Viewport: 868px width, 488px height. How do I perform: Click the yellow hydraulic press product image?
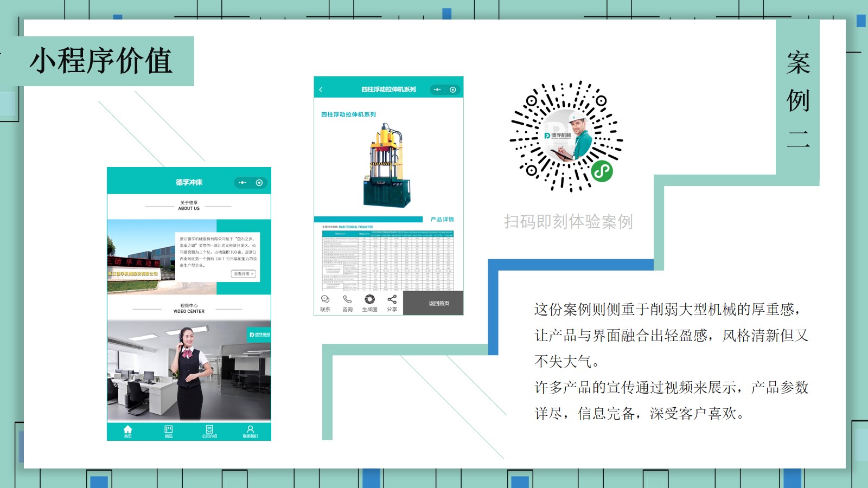coord(386,165)
